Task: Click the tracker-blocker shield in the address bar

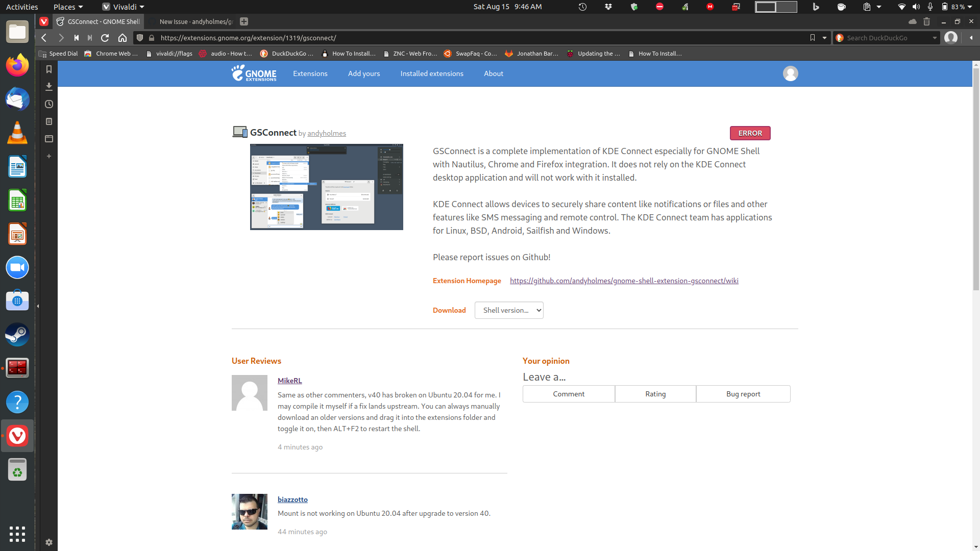Action: click(139, 38)
